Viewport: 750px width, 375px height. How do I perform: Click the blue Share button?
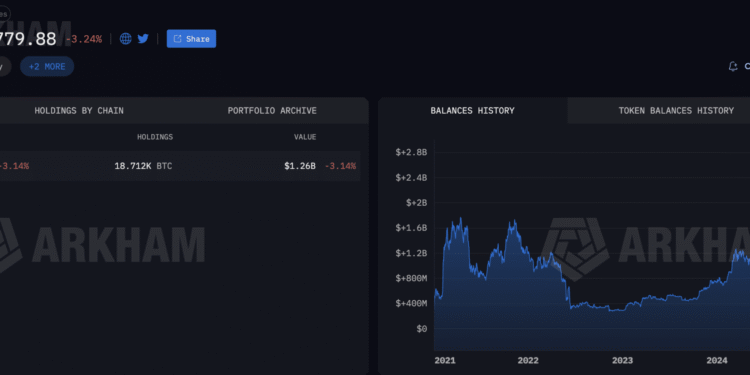[x=191, y=39]
